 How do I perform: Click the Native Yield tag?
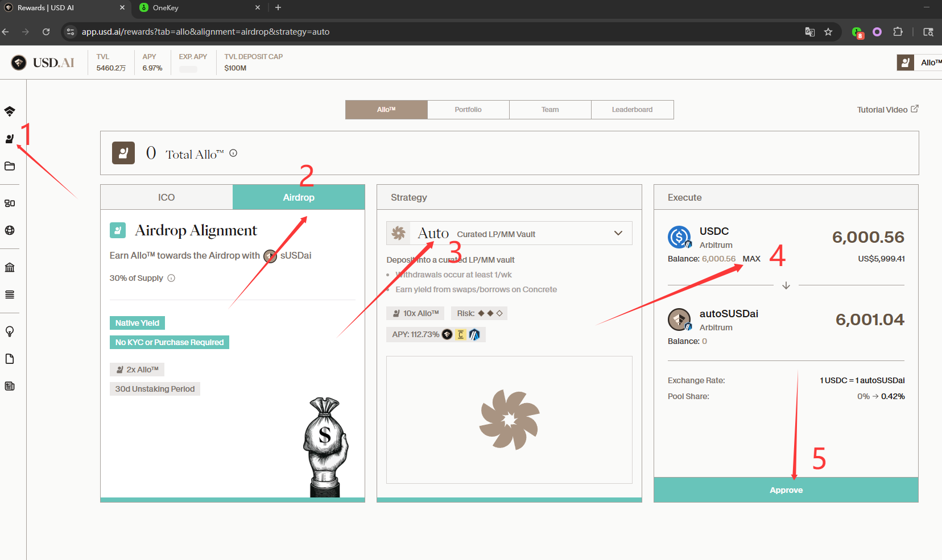click(x=138, y=323)
